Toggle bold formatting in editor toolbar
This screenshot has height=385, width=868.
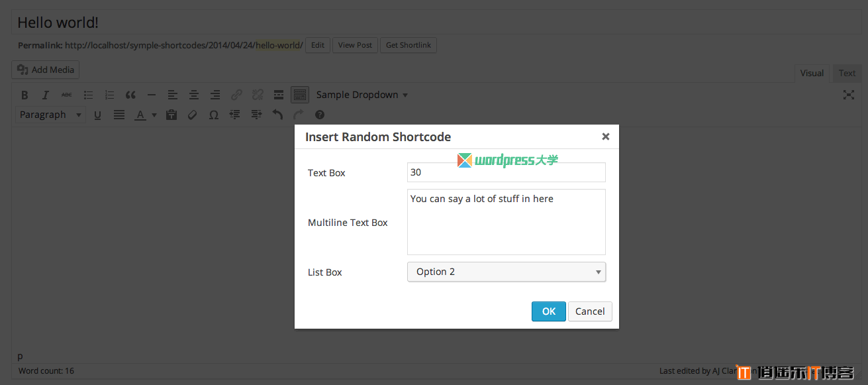[24, 95]
